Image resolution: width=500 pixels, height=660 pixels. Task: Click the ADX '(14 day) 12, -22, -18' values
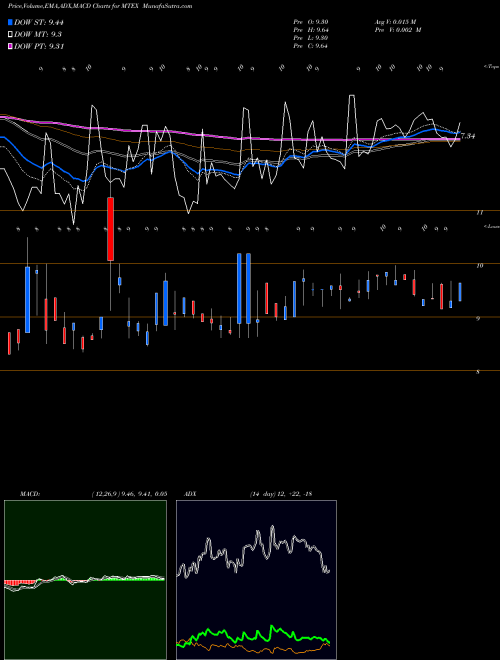click(281, 494)
